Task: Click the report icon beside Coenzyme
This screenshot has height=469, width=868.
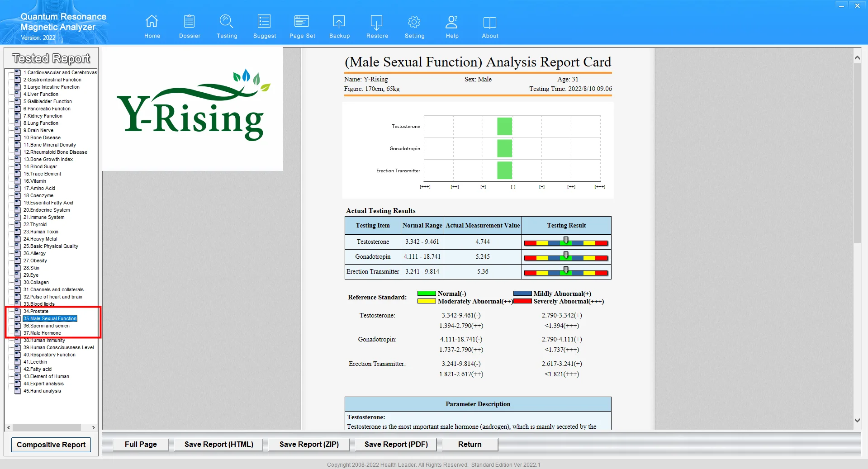Action: (x=18, y=195)
